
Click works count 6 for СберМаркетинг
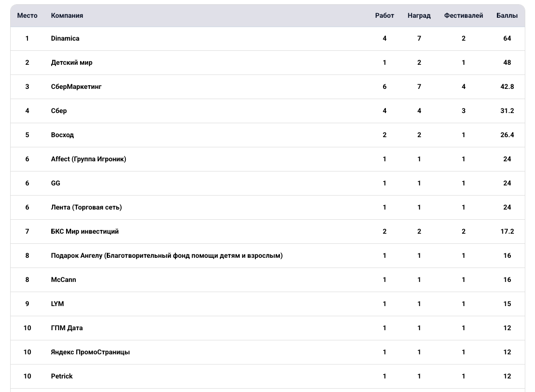tap(385, 87)
